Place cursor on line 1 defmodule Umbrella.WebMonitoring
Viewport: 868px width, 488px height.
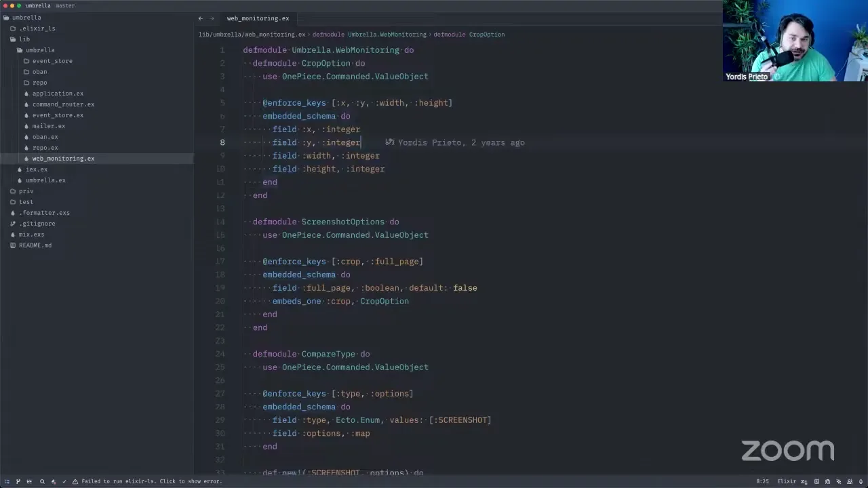pos(328,50)
